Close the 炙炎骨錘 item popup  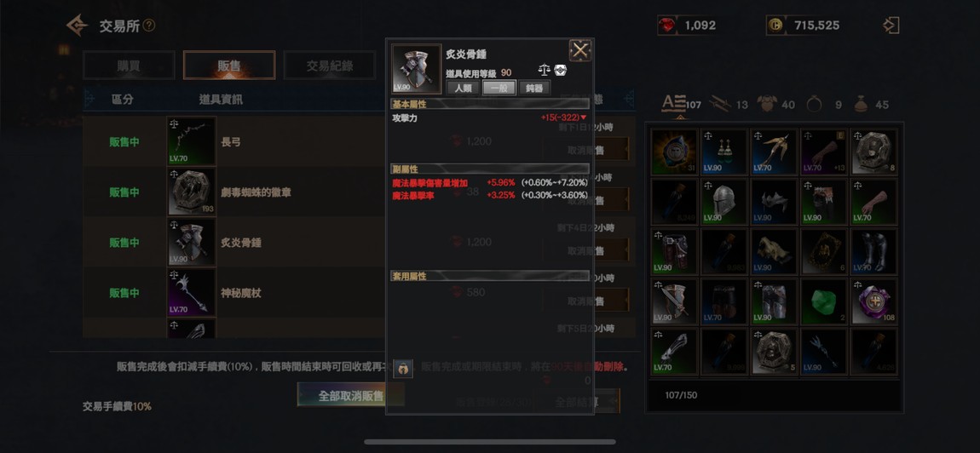(x=580, y=50)
